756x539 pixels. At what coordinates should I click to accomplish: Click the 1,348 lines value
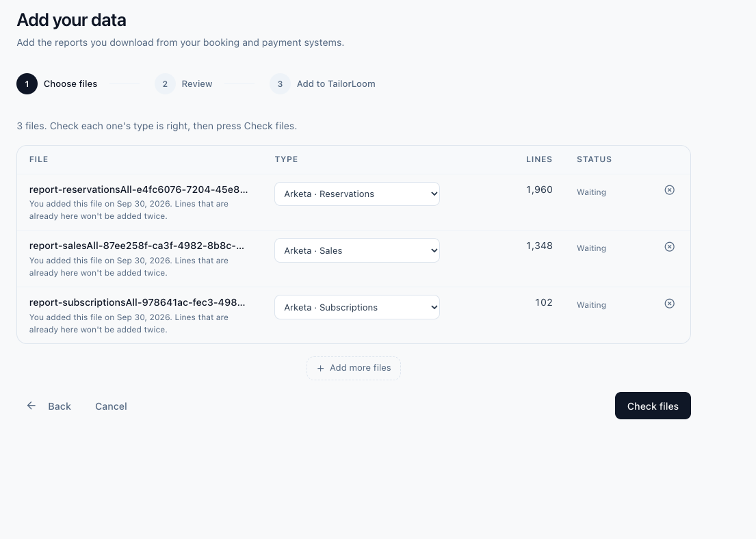click(539, 246)
